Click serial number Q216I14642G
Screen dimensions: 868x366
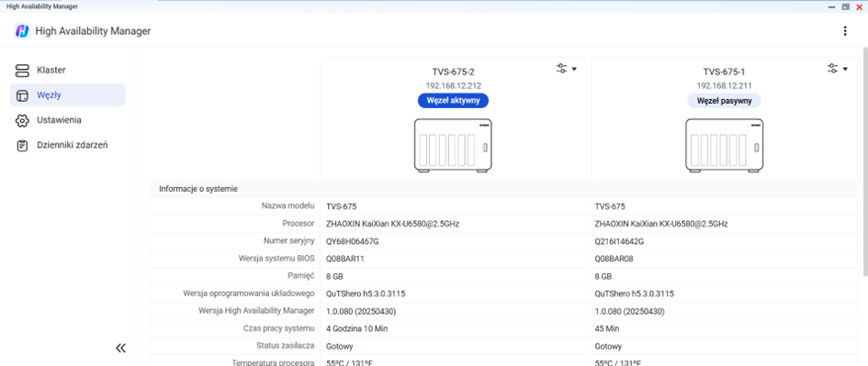619,241
